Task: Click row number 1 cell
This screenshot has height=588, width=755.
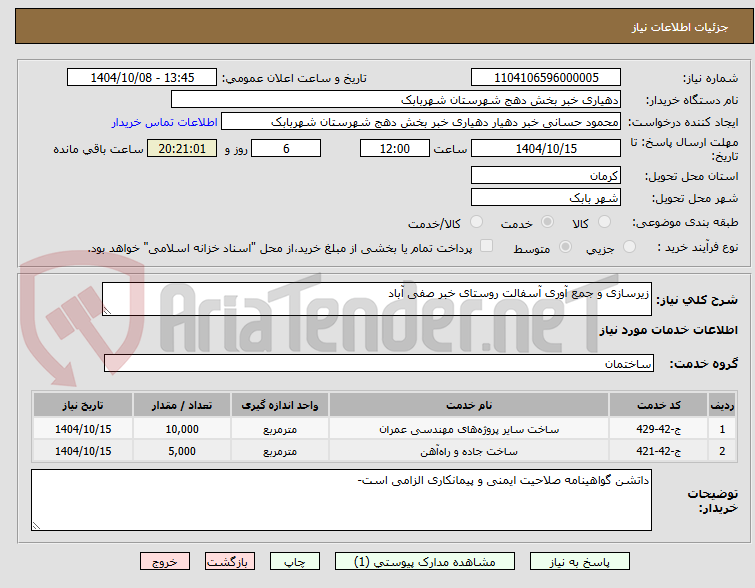Action: coord(722,429)
